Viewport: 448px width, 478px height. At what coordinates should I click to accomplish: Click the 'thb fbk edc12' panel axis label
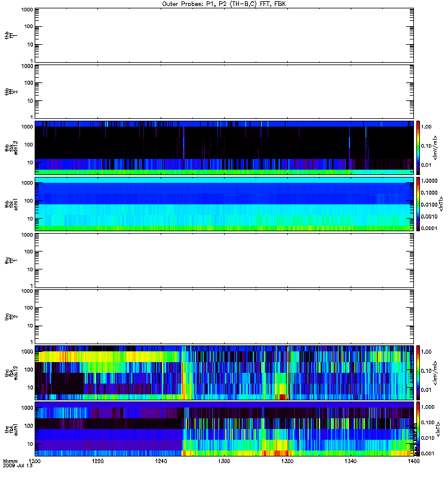tap(11, 148)
